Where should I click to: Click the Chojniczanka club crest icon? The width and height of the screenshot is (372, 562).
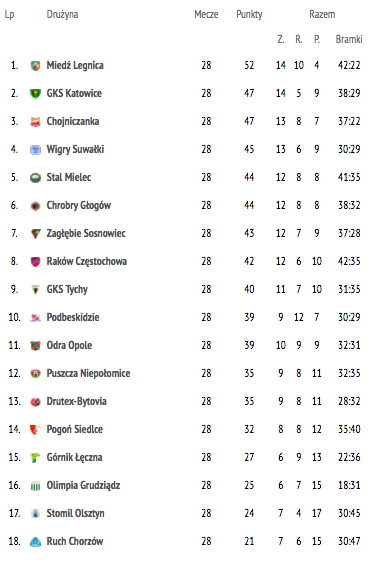coord(35,122)
